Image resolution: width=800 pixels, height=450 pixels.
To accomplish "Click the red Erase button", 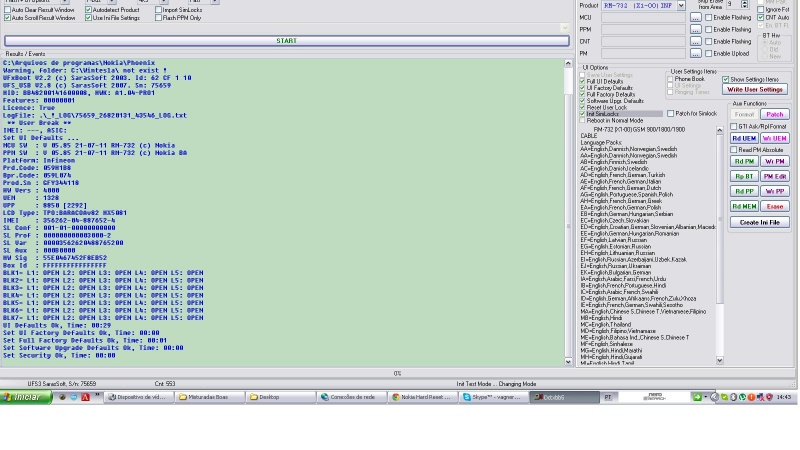I will (x=774, y=206).
